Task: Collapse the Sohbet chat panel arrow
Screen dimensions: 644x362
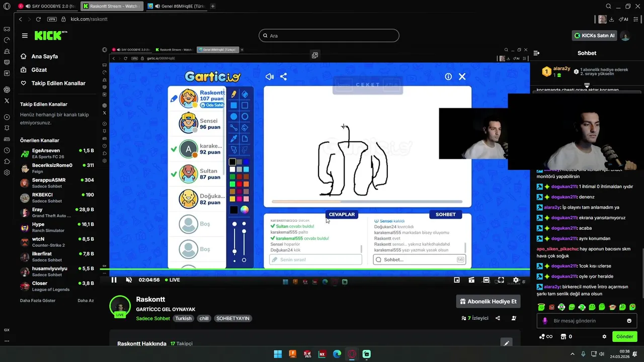Action: tap(536, 53)
